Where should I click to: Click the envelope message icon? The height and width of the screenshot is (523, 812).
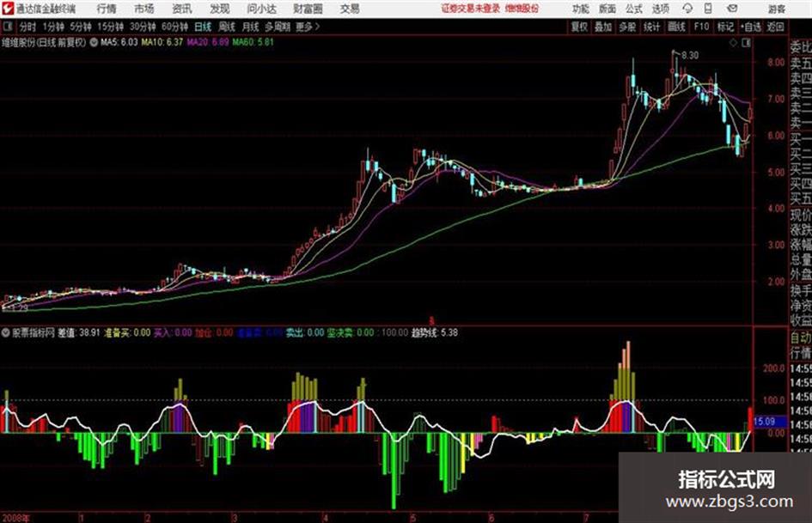732,9
